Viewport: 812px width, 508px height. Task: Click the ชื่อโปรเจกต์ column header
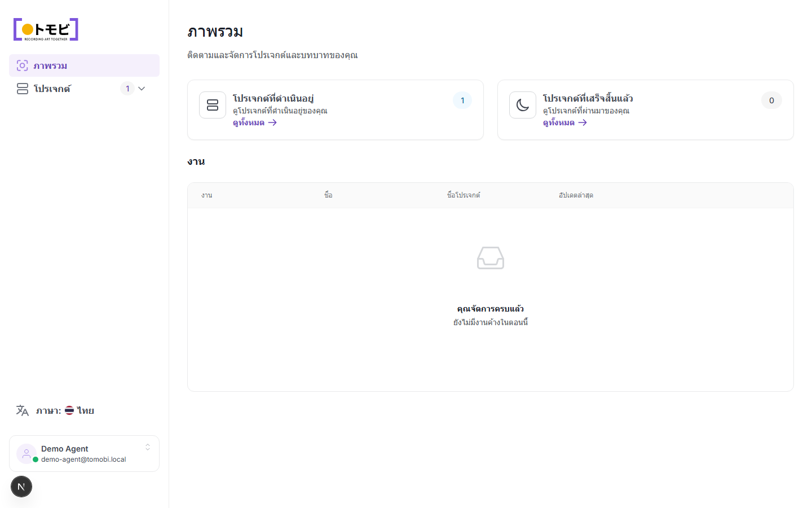click(464, 195)
